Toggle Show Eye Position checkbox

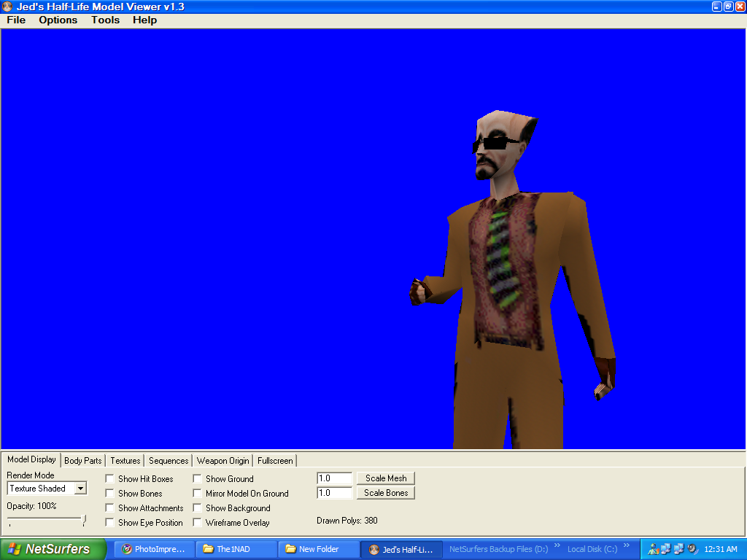point(109,522)
